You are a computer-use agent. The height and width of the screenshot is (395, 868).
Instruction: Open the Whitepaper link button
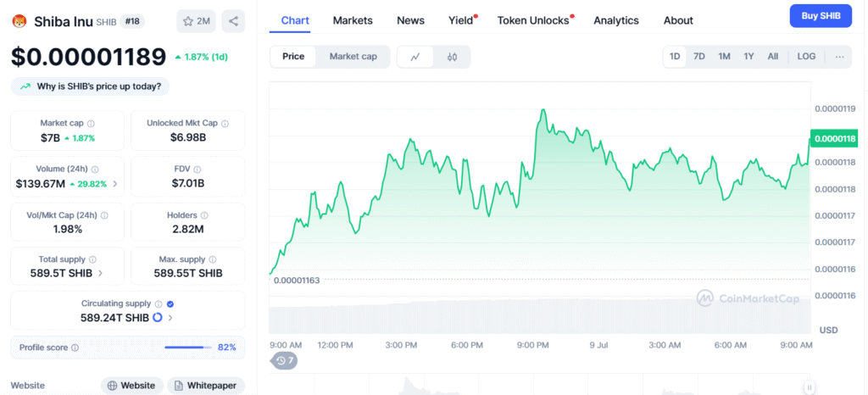[206, 386]
